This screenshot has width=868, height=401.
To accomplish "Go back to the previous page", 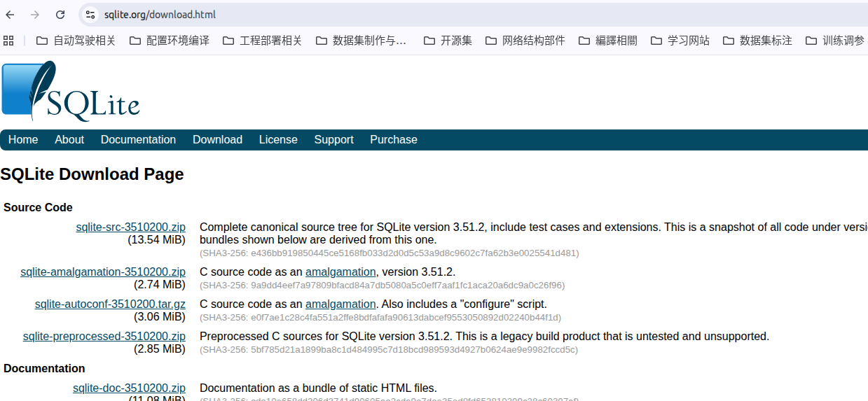I will click(x=10, y=15).
